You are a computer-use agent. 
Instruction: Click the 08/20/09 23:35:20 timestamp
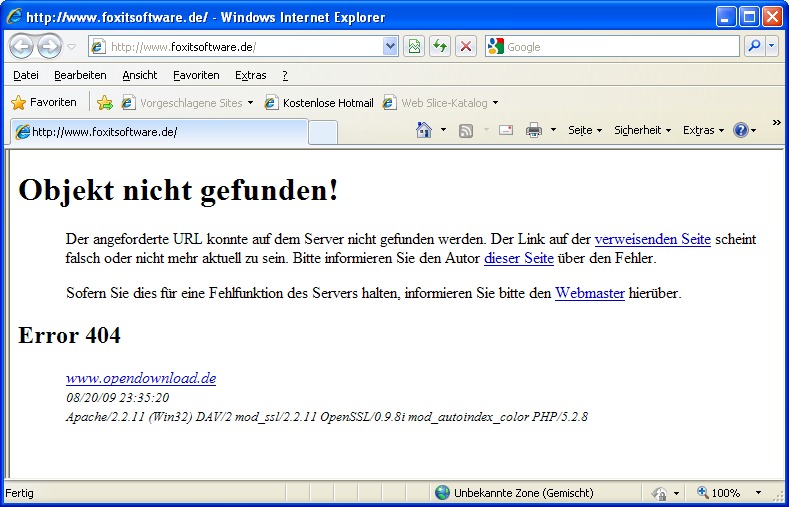click(117, 398)
